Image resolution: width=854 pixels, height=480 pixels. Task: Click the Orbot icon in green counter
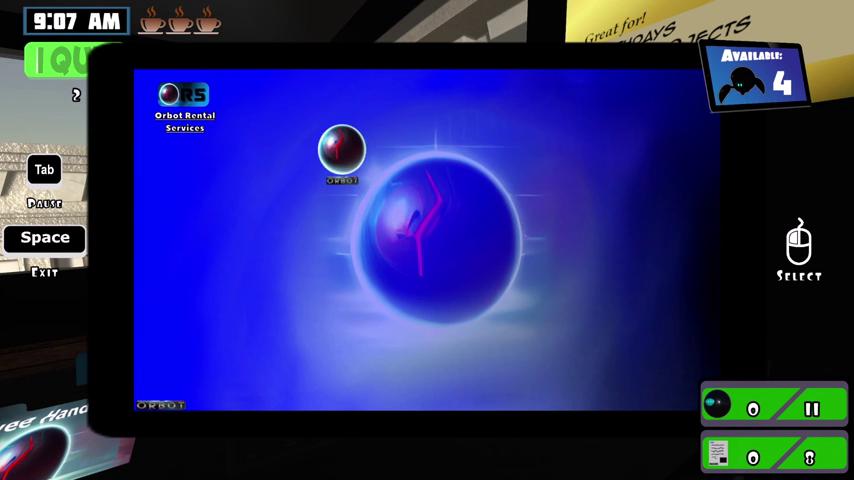coord(718,404)
